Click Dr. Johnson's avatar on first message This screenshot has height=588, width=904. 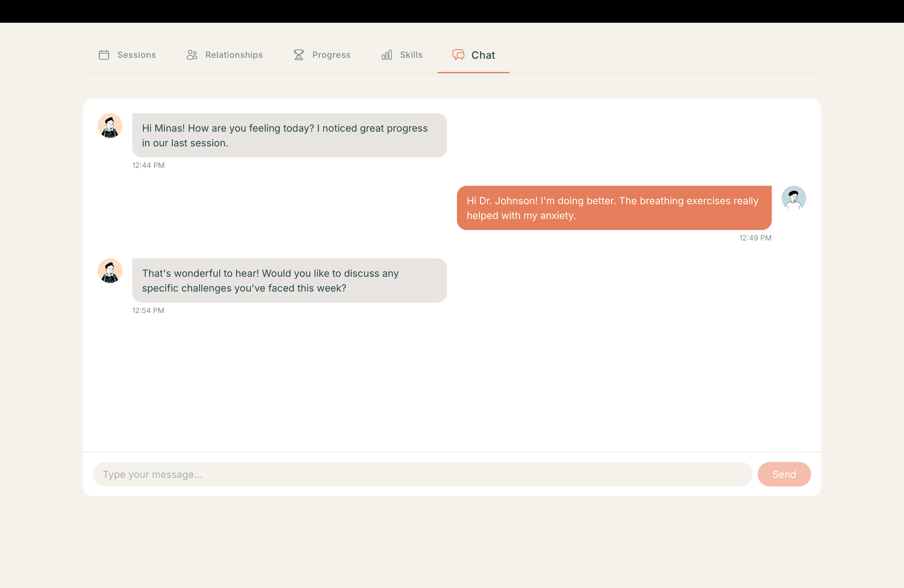tap(110, 126)
